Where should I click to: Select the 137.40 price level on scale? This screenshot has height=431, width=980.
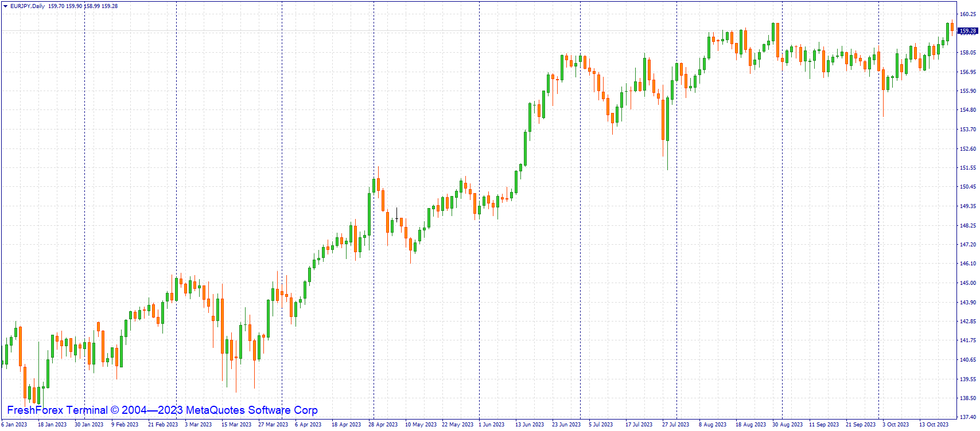point(967,417)
